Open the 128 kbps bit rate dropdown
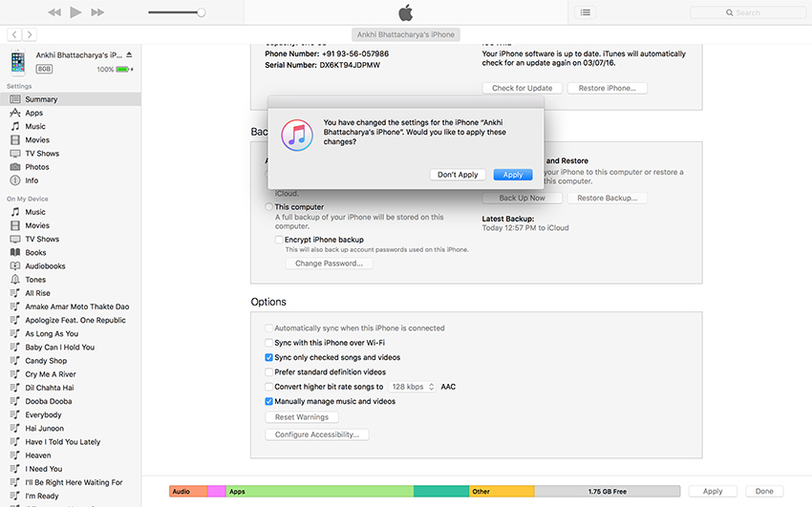Viewport: 812px width, 507px height. (x=412, y=387)
